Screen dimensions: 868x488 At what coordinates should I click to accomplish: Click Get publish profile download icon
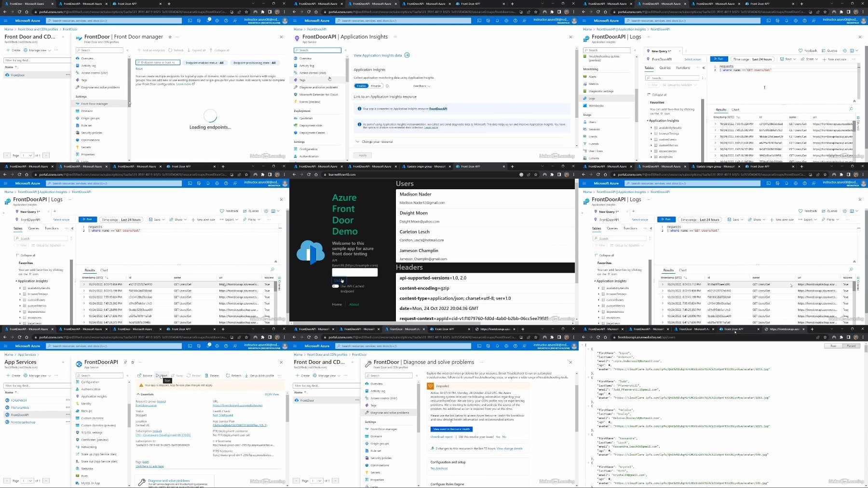click(x=247, y=376)
